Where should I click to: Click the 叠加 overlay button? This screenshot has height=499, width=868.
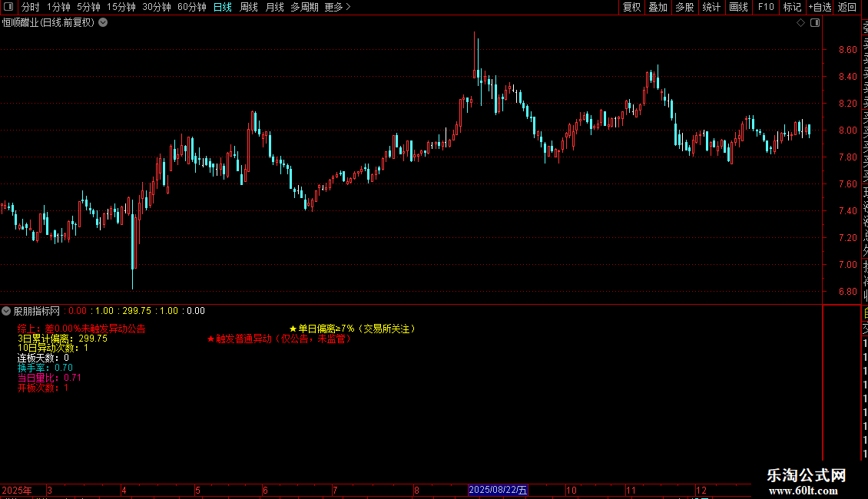(658, 7)
